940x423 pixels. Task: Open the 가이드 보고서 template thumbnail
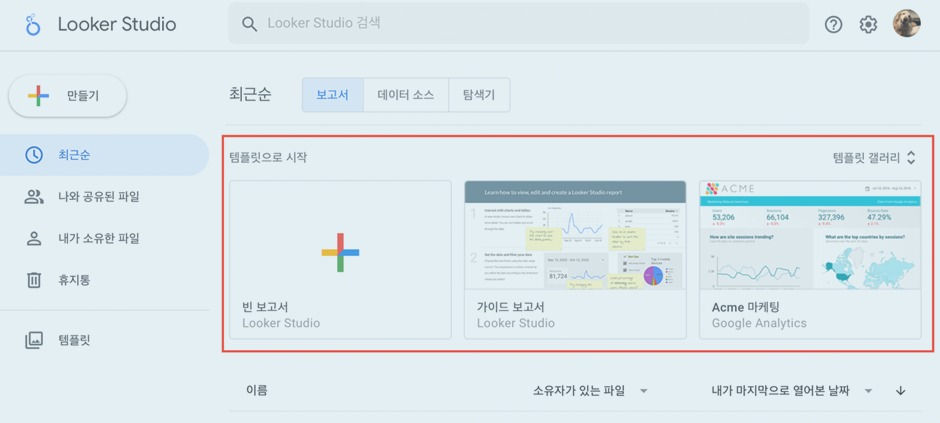575,235
